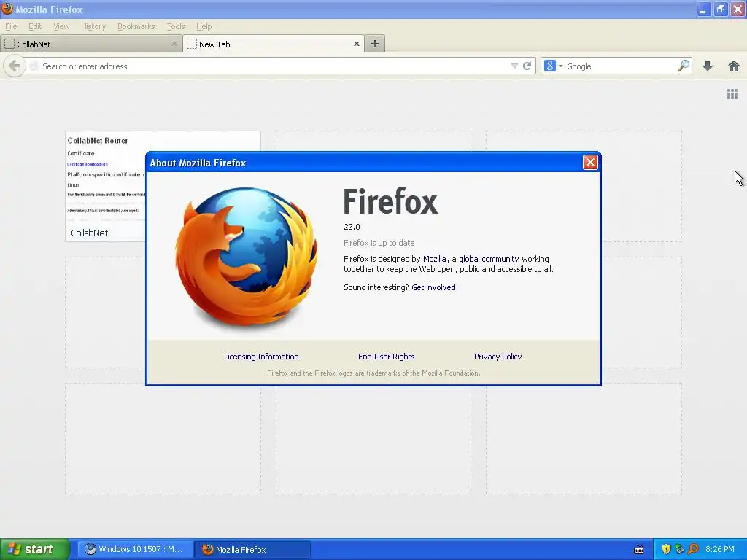Close the CollabNet tab

pos(174,44)
